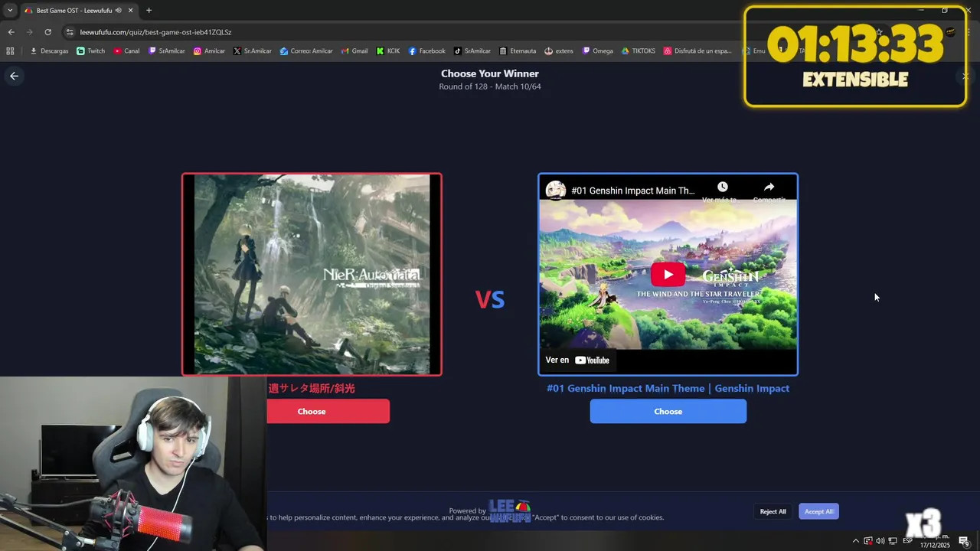Click the 遺サレタ場所/斜光 track caption
Screen dimensions: 980x551
click(312, 388)
